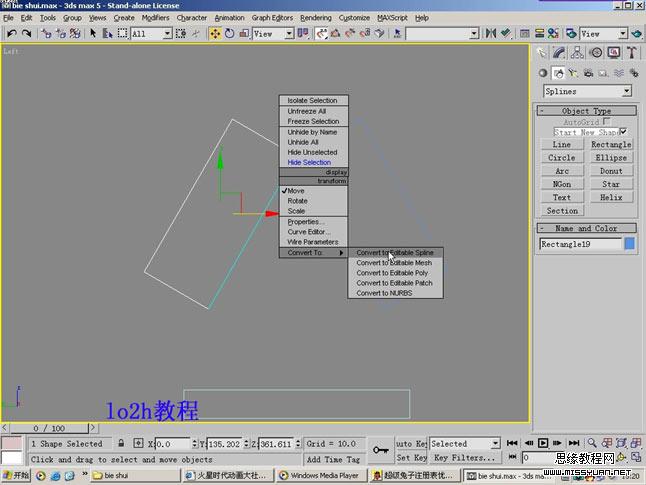
Task: Collapse the Object Type rollout
Action: pos(587,111)
